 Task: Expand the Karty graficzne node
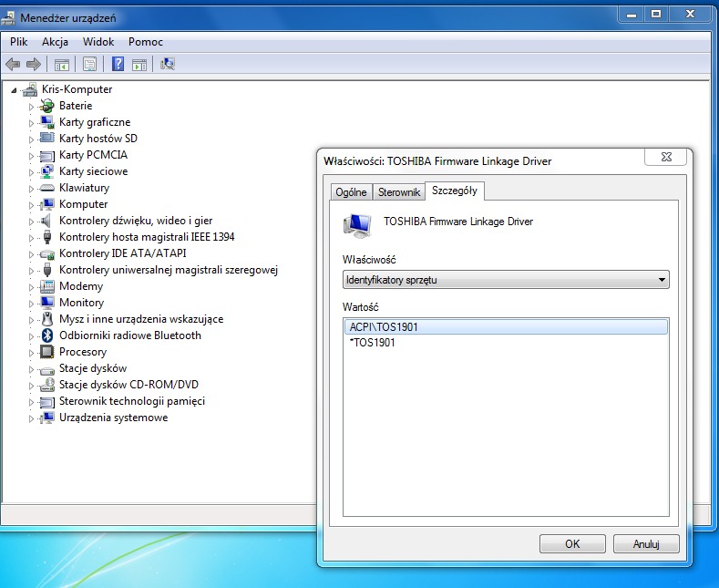point(31,123)
